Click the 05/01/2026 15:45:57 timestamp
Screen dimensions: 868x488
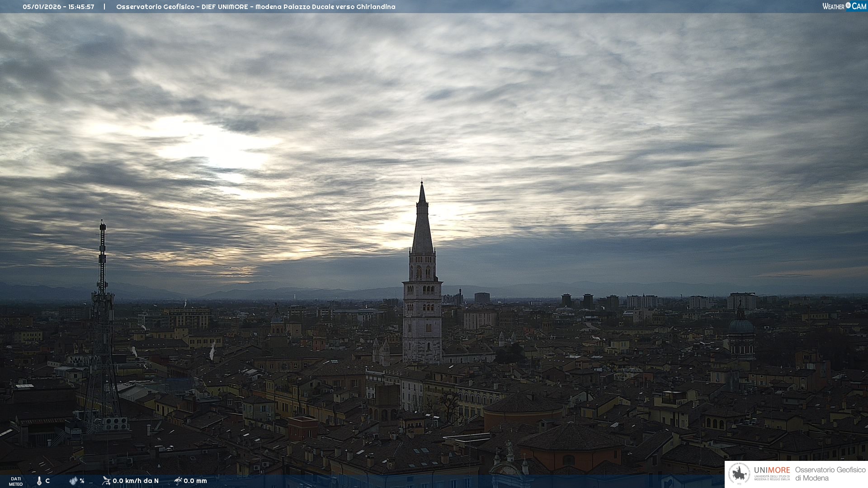coord(58,7)
